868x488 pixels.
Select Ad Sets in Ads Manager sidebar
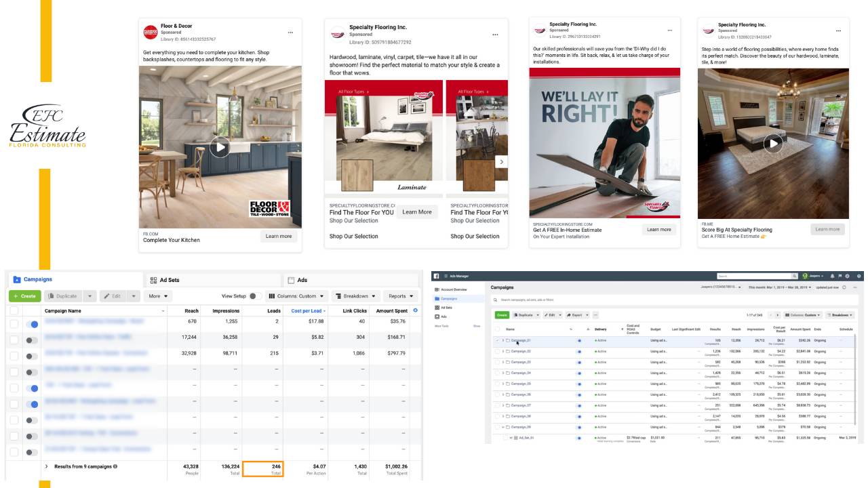(x=444, y=307)
